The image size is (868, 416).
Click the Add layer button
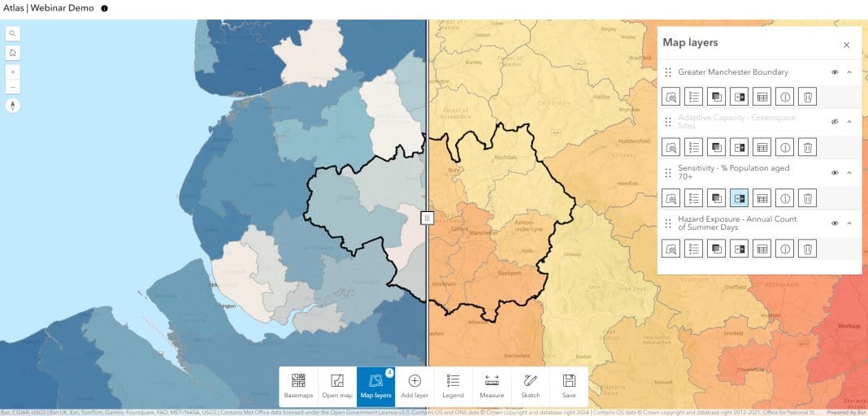414,386
